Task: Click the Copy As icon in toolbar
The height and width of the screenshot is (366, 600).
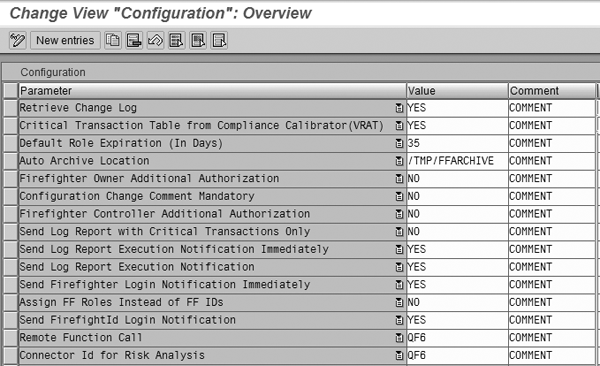Action: (x=113, y=40)
